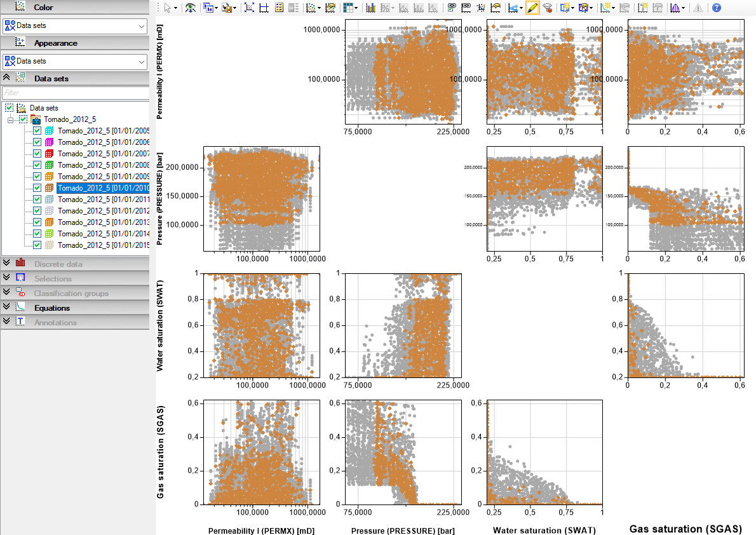Click the eye view icon

191,8
